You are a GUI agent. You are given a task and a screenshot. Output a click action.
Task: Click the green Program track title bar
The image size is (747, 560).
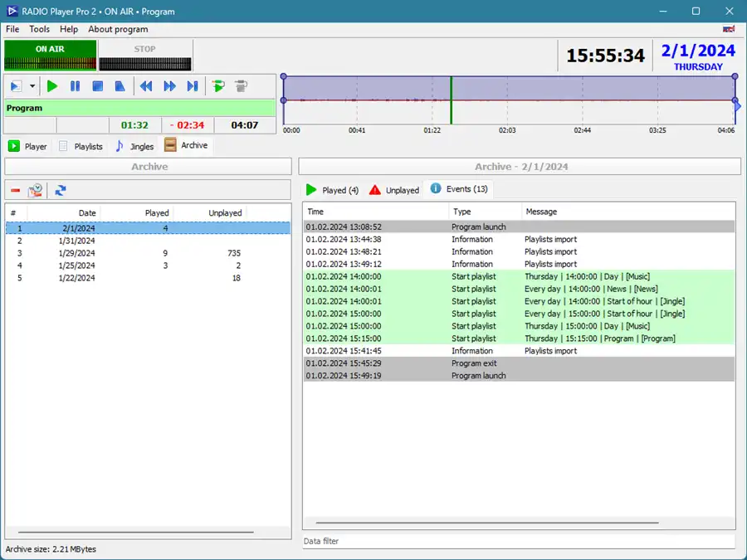pyautogui.click(x=140, y=108)
